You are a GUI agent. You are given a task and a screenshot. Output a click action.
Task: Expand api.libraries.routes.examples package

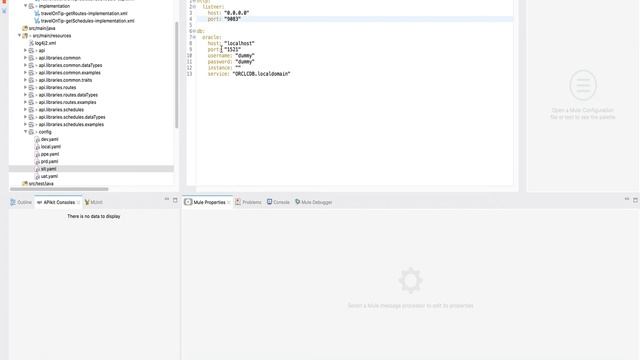coord(25,102)
